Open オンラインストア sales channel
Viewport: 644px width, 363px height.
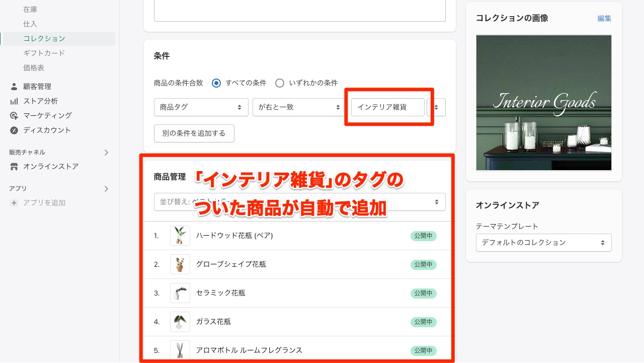click(x=51, y=167)
